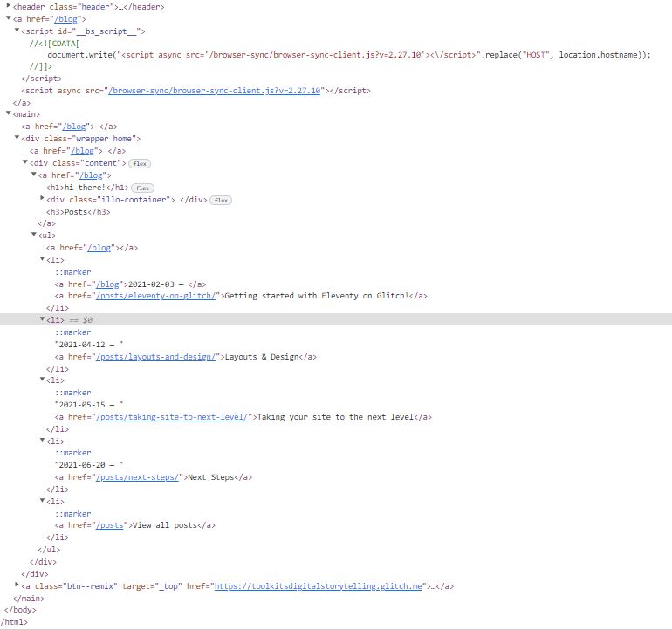Collapse the selected li == $0 node
Screen dimensions: 672x630
tap(42, 319)
